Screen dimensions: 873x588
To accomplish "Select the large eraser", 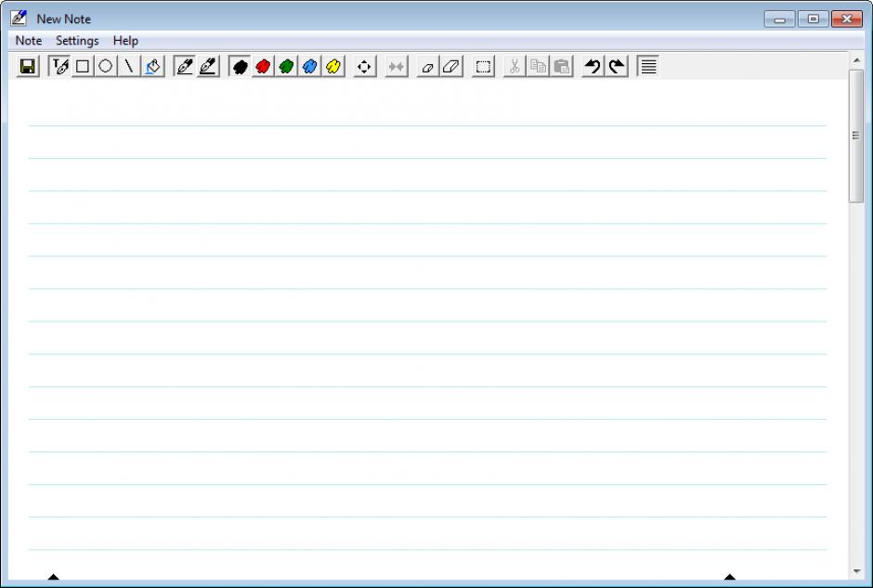I will pos(451,67).
